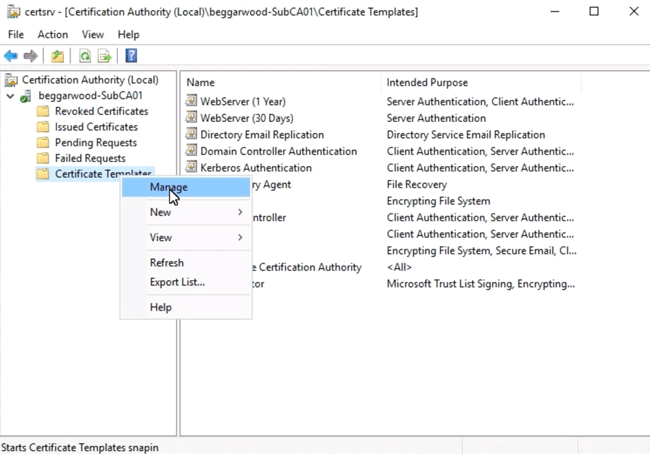The height and width of the screenshot is (454, 650).
Task: Select the Certification Authority (Local) tree label
Action: pos(90,80)
